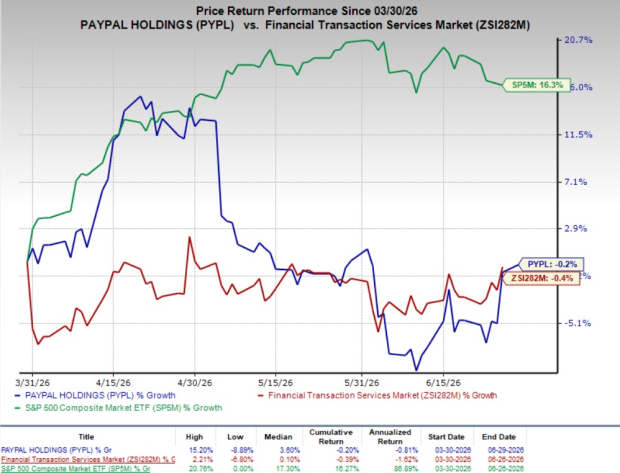620x473 pixels.
Task: Click the 2.9% y-axis label
Action: 576,229
